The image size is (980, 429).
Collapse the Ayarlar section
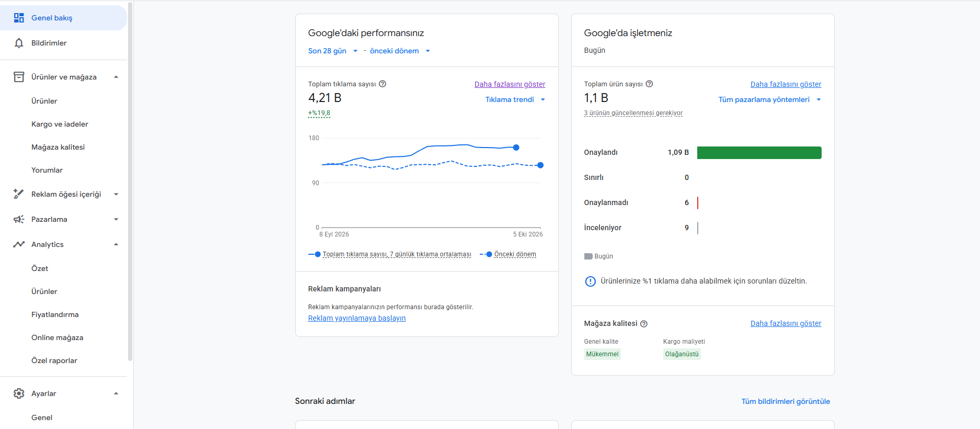[116, 393]
